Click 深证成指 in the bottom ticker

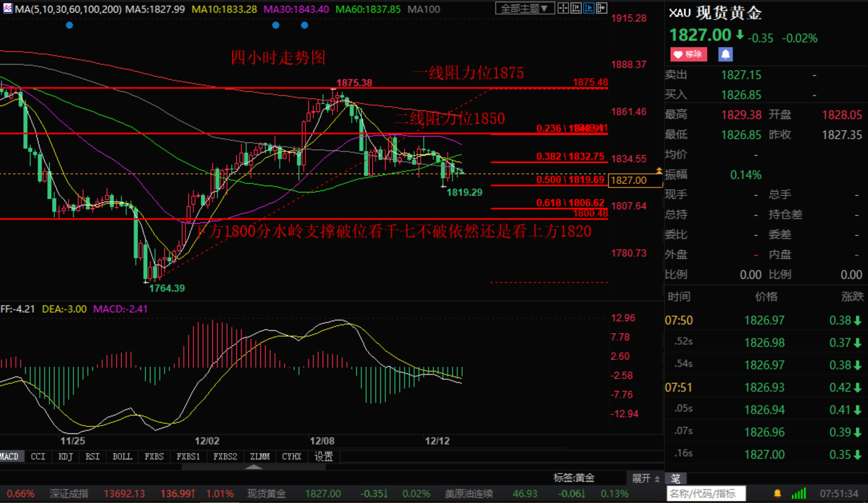(69, 494)
